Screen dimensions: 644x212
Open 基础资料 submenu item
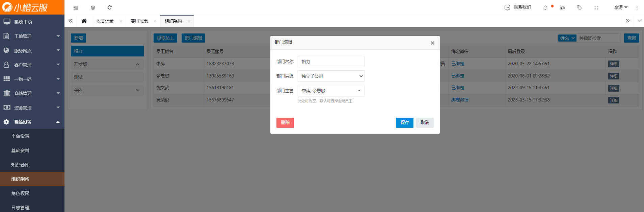32,150
